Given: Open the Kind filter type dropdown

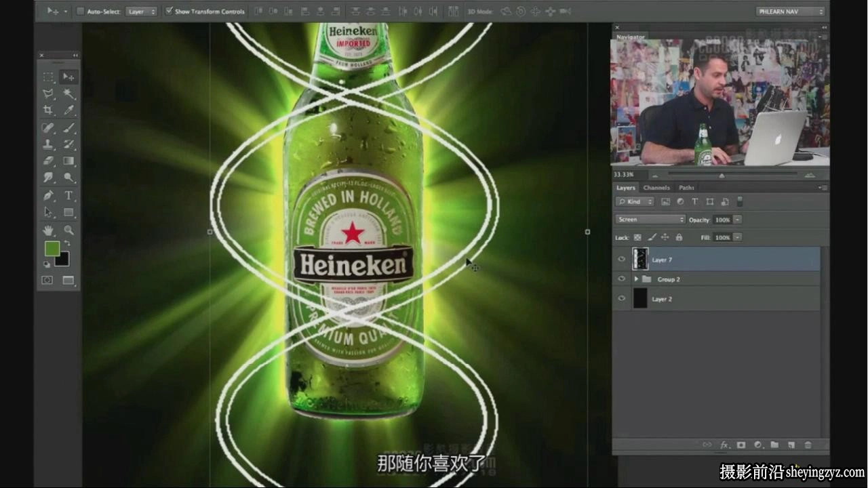Looking at the screenshot, I should click(635, 201).
